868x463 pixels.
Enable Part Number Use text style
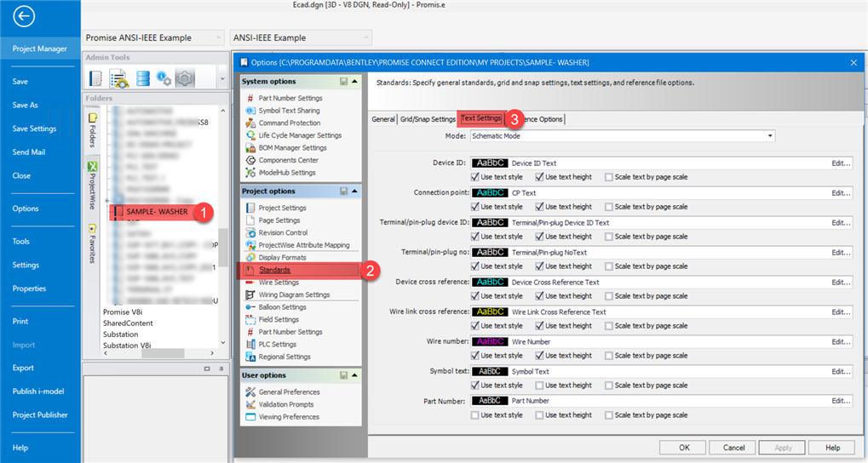[475, 415]
